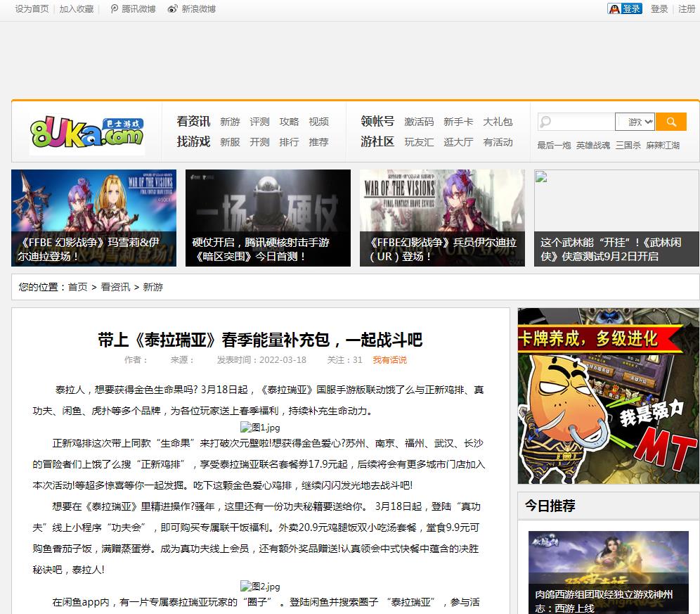Select 新手卡 navigation link

(458, 122)
